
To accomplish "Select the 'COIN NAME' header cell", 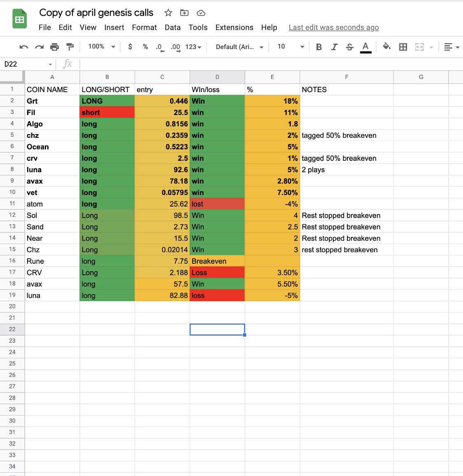I will [52, 90].
